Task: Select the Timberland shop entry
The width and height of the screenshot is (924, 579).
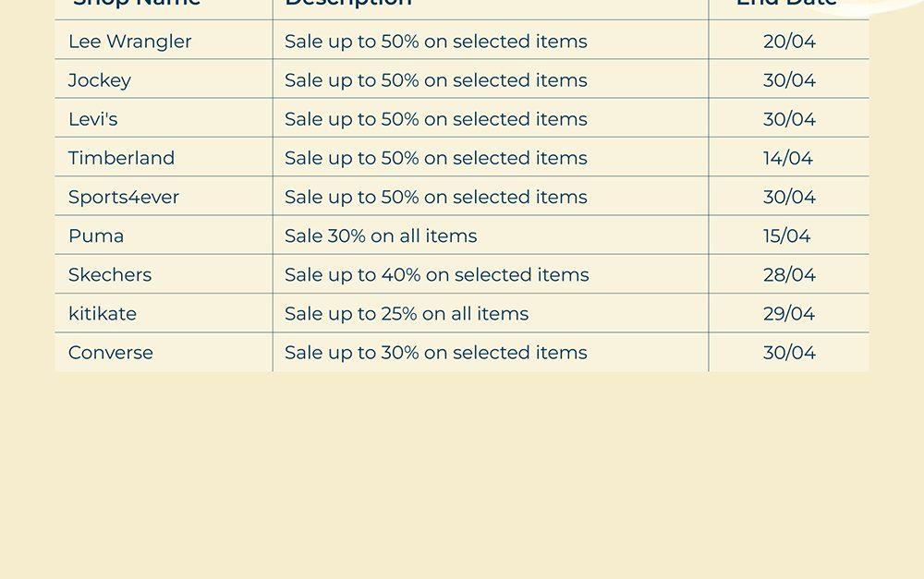Action: 121,158
